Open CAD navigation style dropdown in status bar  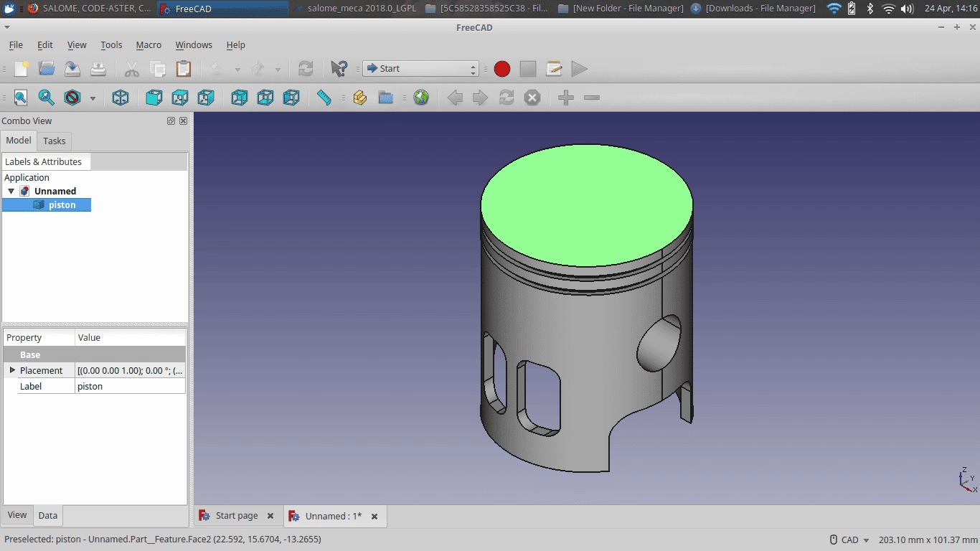[x=850, y=540]
